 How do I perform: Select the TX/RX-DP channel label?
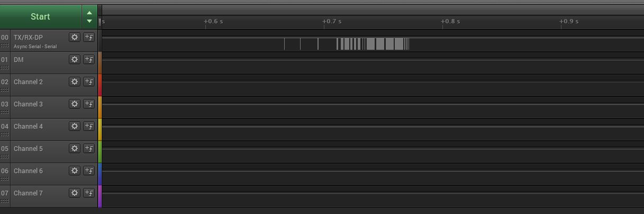tap(28, 38)
